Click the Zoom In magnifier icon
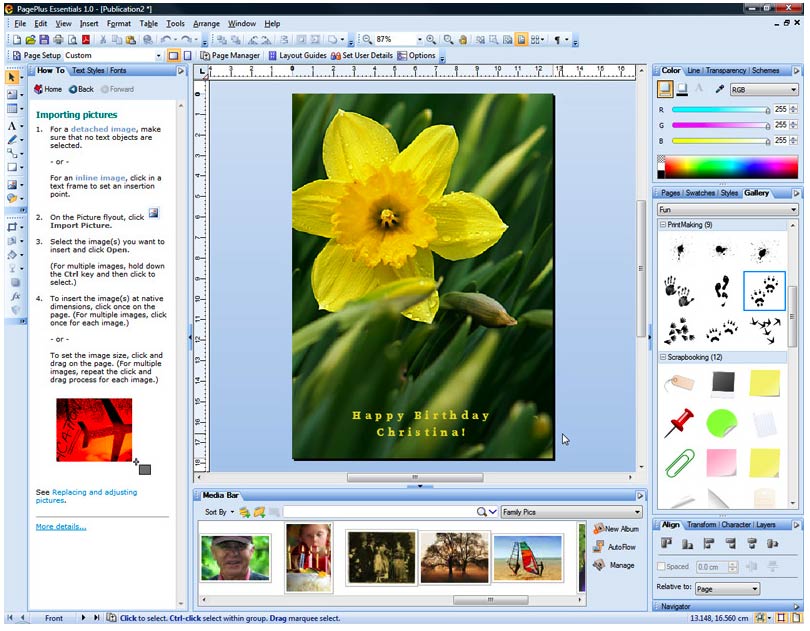The height and width of the screenshot is (631, 810). click(x=433, y=40)
